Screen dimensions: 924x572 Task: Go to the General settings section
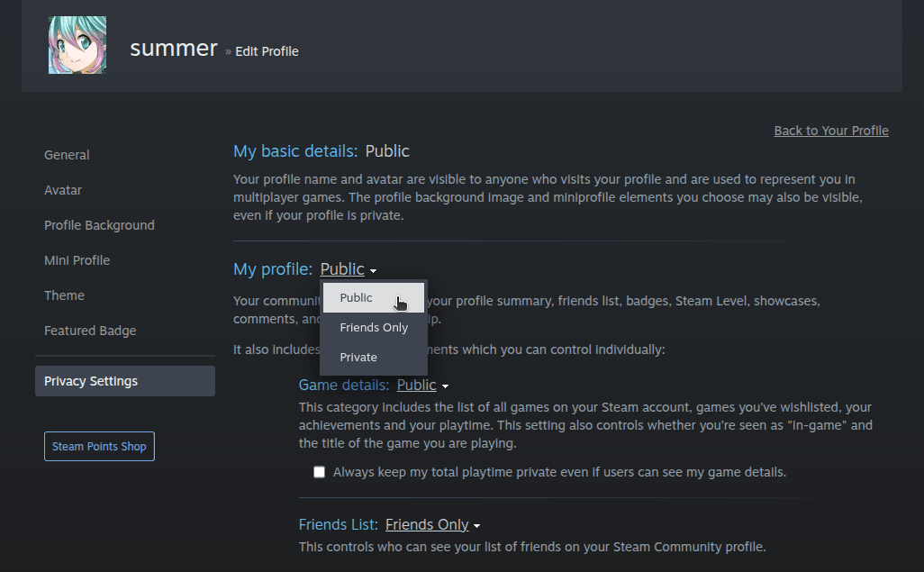[x=67, y=154]
